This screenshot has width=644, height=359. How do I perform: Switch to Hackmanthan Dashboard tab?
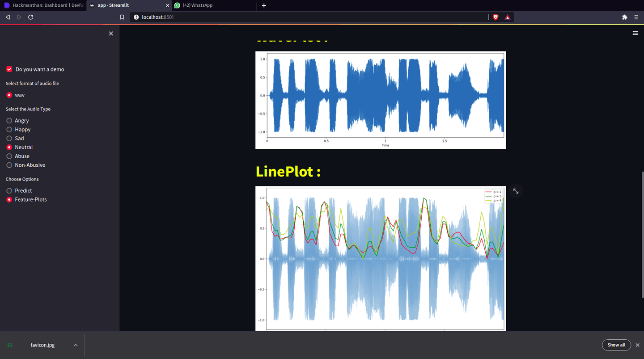click(42, 5)
